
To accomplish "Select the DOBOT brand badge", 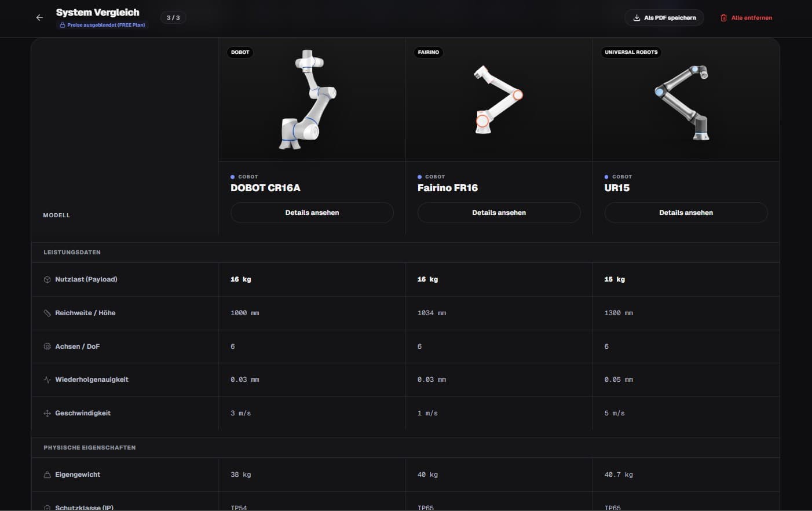I will click(x=240, y=52).
